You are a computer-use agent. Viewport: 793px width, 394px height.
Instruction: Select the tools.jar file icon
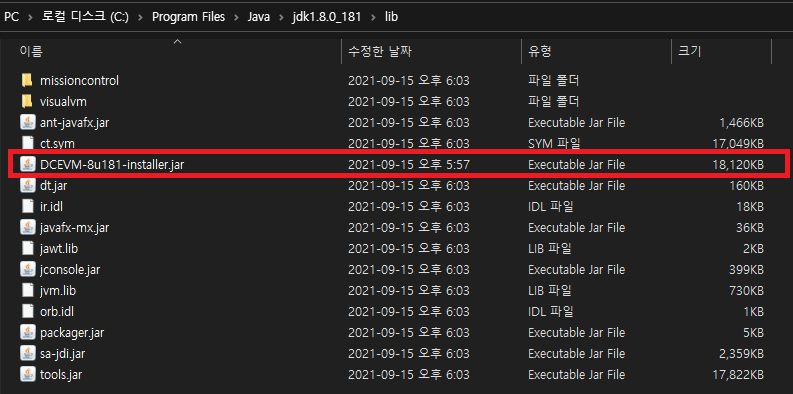pos(27,375)
